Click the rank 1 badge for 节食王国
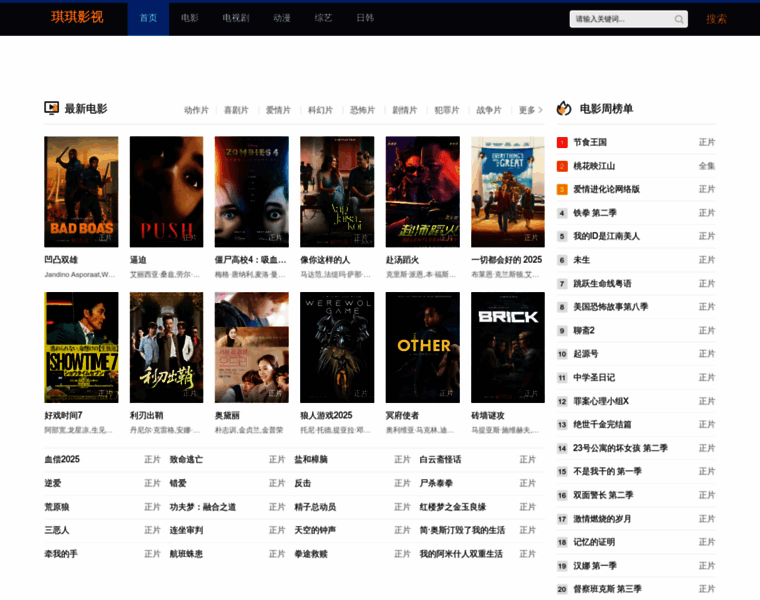This screenshot has height=600, width=760. point(562,142)
